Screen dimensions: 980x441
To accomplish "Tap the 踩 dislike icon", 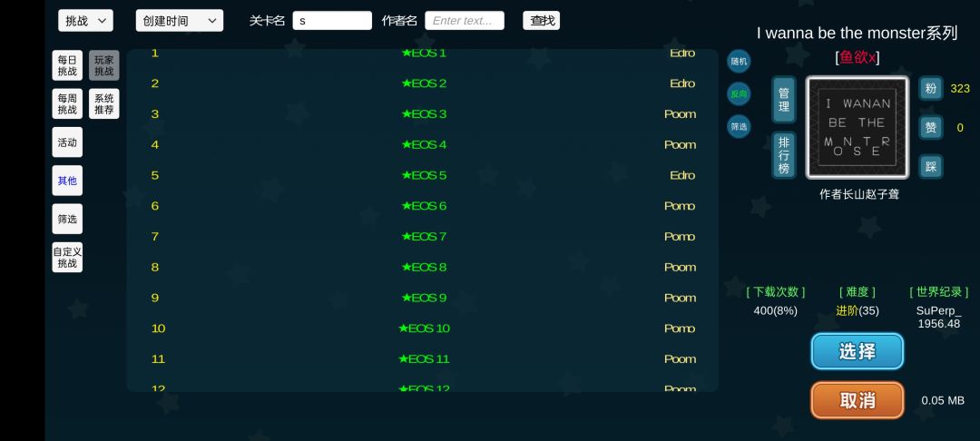I will (931, 166).
